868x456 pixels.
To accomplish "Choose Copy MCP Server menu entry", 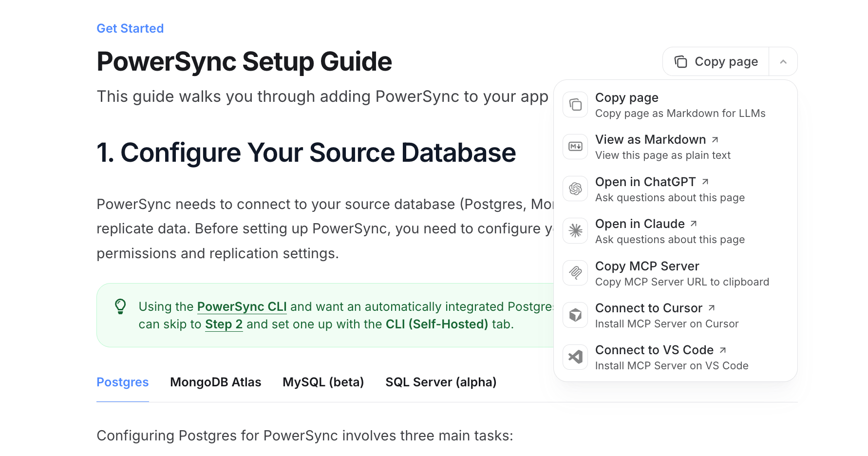I will [675, 273].
